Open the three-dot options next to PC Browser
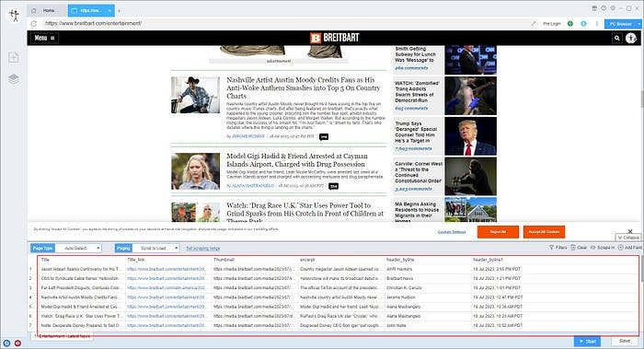This screenshot has width=644, height=349. tap(597, 24)
